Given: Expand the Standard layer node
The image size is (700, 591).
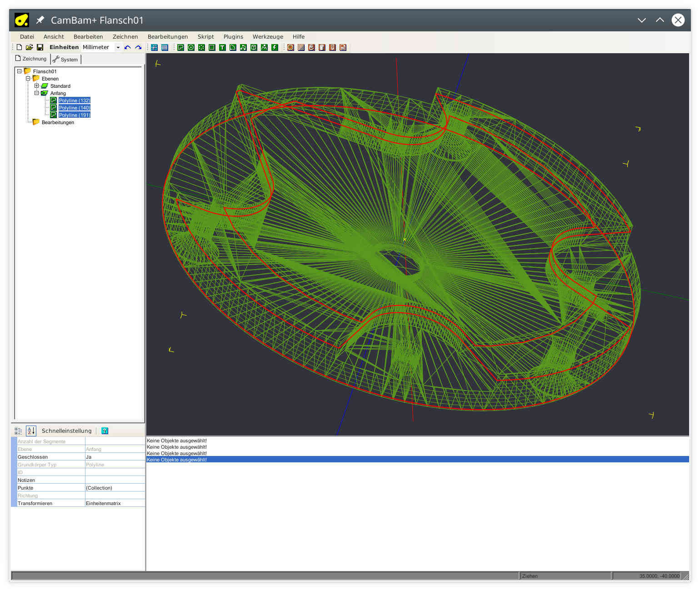Looking at the screenshot, I should point(37,86).
